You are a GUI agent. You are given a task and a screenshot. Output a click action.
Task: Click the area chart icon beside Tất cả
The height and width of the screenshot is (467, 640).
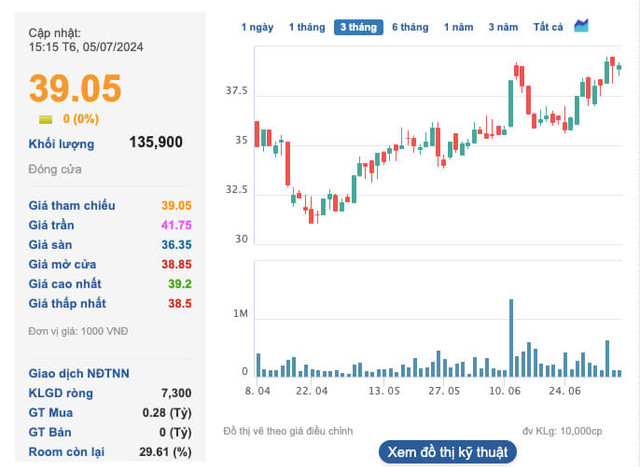(582, 26)
